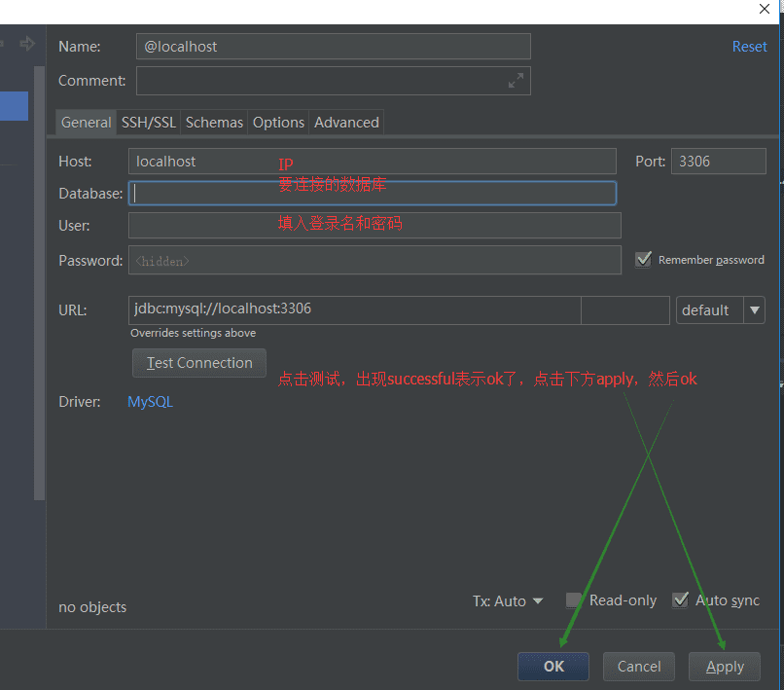Click the Host field containing localhost
The image size is (784, 690).
372,162
